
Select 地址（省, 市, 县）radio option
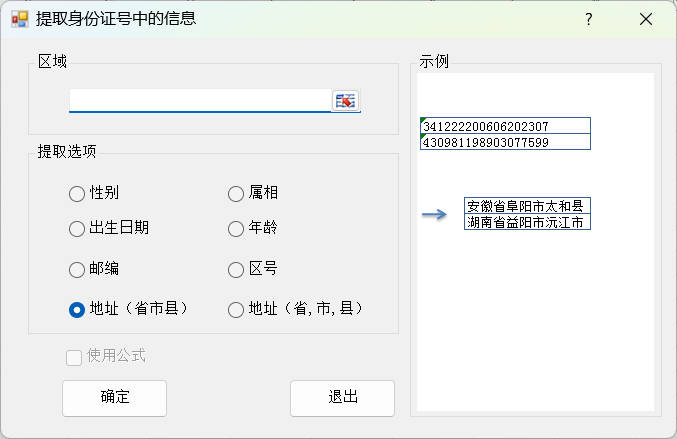coord(236,309)
